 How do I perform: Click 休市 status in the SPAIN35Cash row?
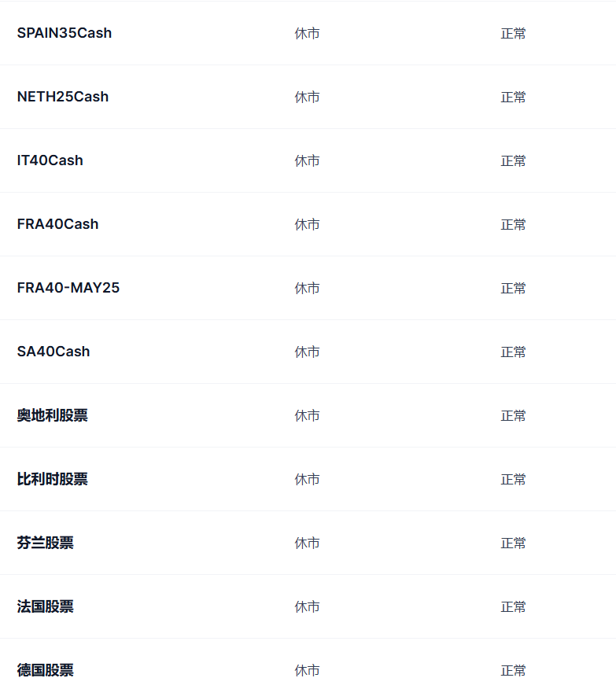pos(307,34)
